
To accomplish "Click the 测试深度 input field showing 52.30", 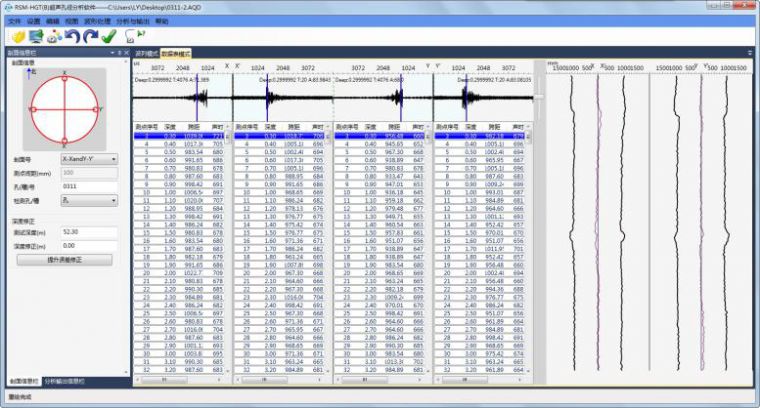I will pyautogui.click(x=88, y=231).
